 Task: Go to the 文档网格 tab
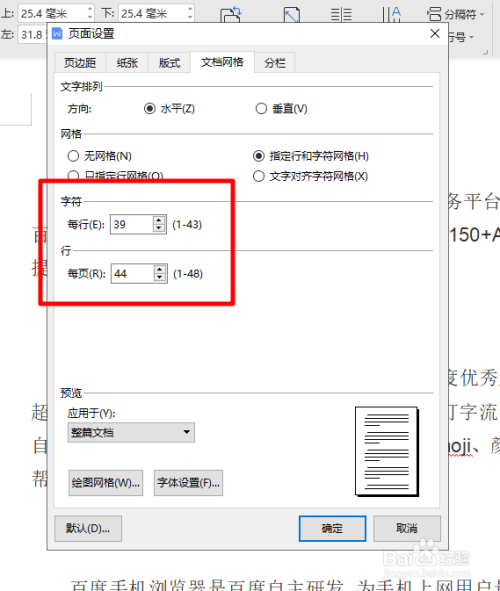pyautogui.click(x=222, y=62)
